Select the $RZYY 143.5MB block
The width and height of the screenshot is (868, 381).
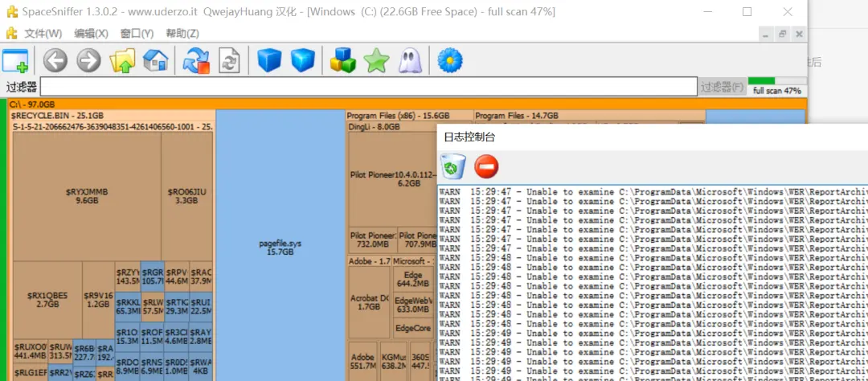pyautogui.click(x=128, y=277)
